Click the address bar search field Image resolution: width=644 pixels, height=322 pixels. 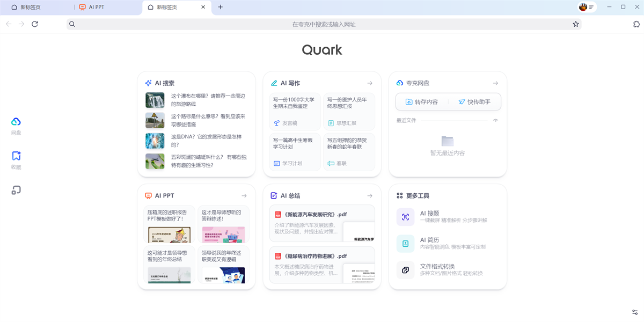323,24
